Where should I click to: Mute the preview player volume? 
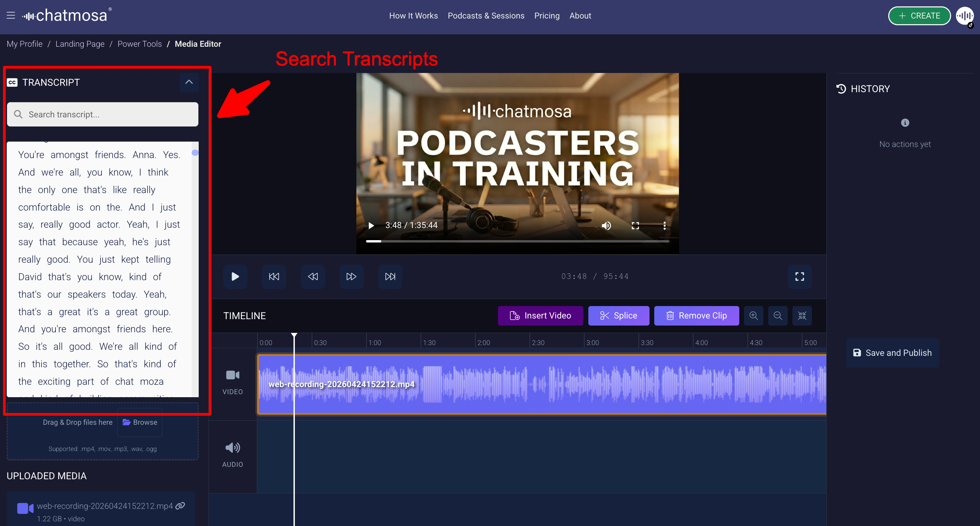pos(606,225)
